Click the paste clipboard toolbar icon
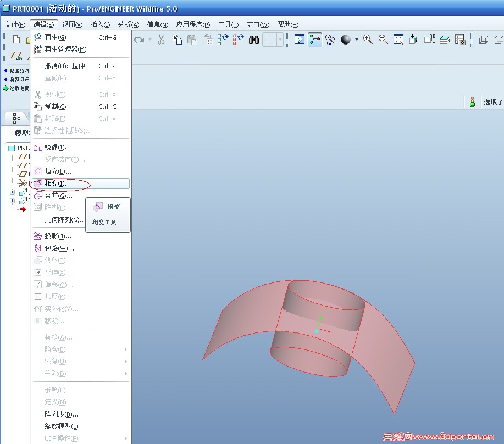 tap(192, 40)
